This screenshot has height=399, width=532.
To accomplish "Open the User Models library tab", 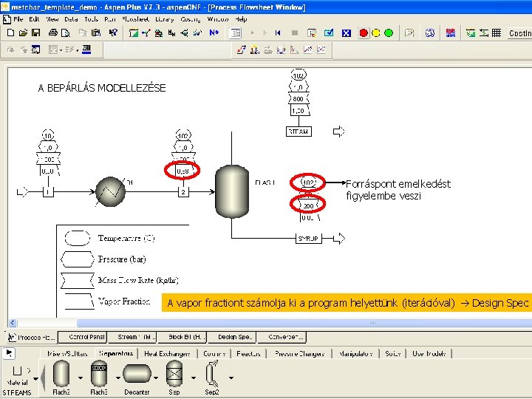I will (x=429, y=353).
